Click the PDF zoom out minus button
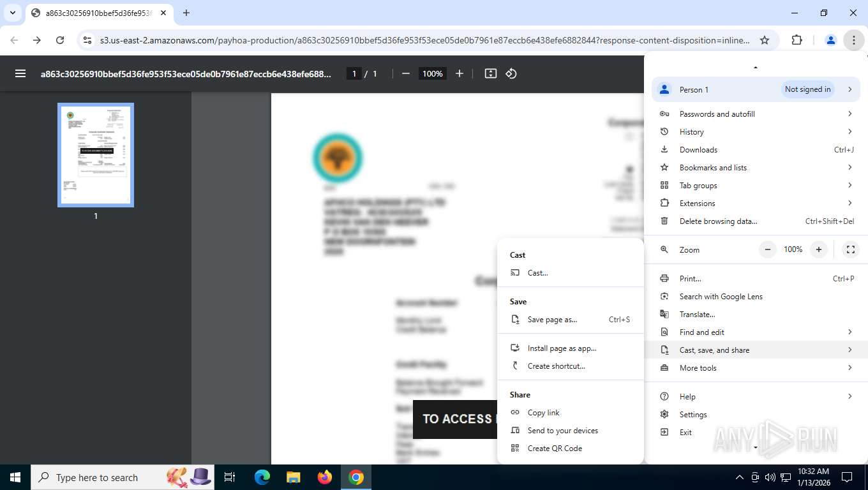This screenshot has height=490, width=868. (405, 73)
